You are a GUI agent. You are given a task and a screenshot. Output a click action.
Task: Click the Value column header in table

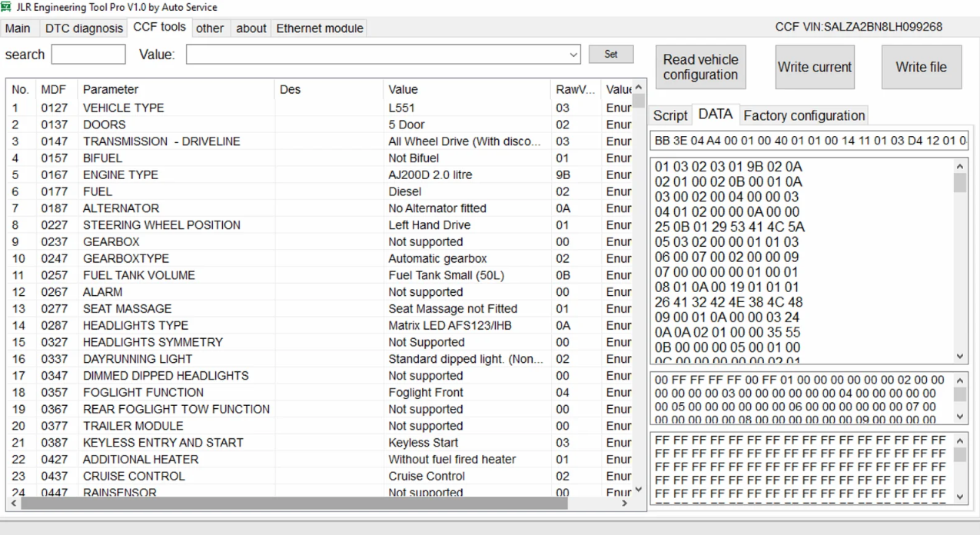467,89
